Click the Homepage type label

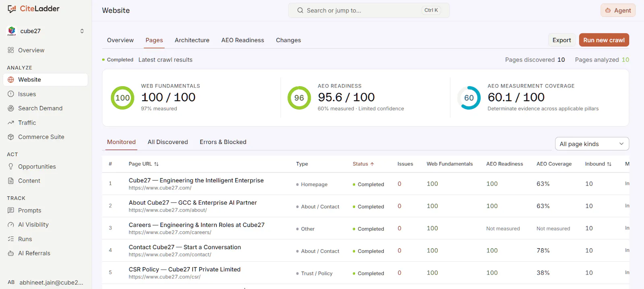314,185
